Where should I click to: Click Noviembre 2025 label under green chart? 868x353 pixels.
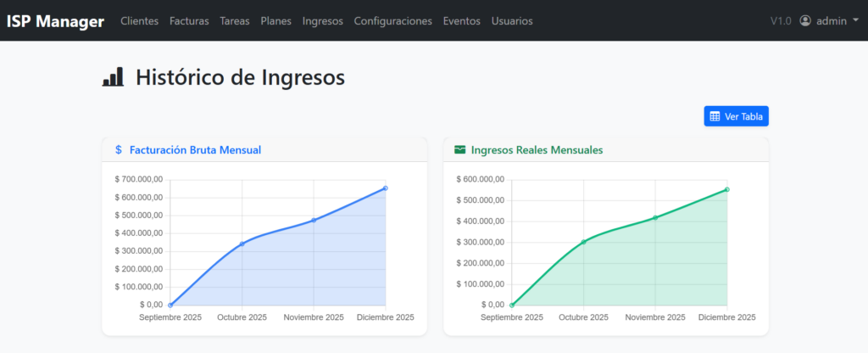point(655,317)
